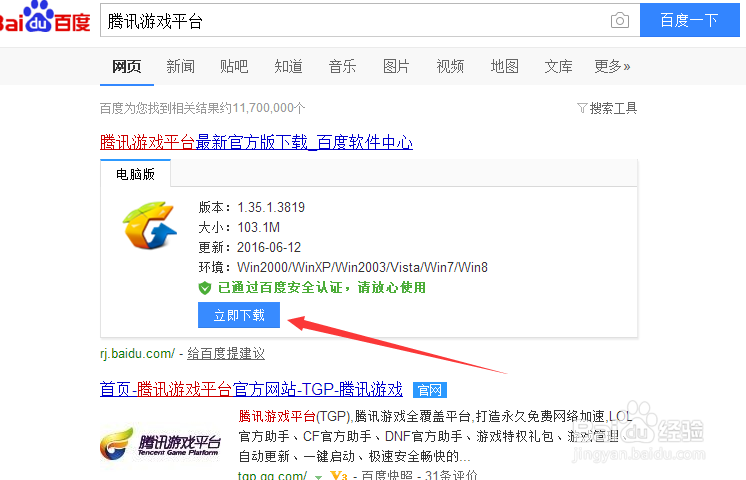Switch to the 音乐 tab
This screenshot has width=746, height=480.
click(x=342, y=66)
